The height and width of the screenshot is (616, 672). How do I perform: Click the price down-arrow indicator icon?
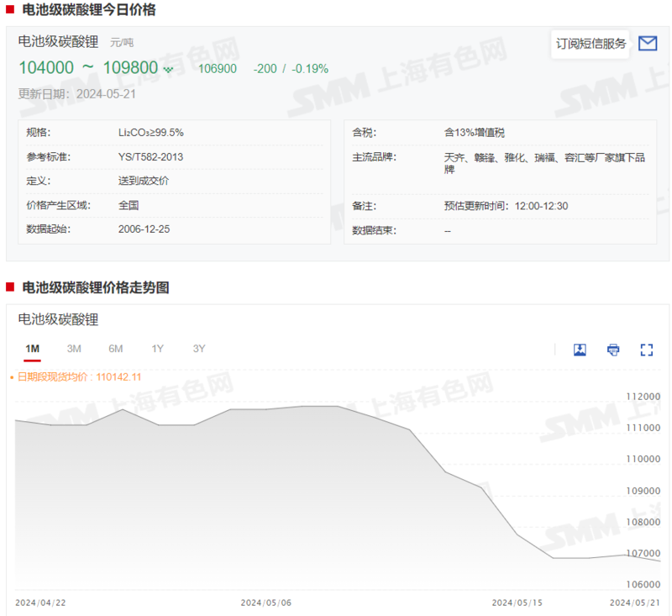pos(169,70)
